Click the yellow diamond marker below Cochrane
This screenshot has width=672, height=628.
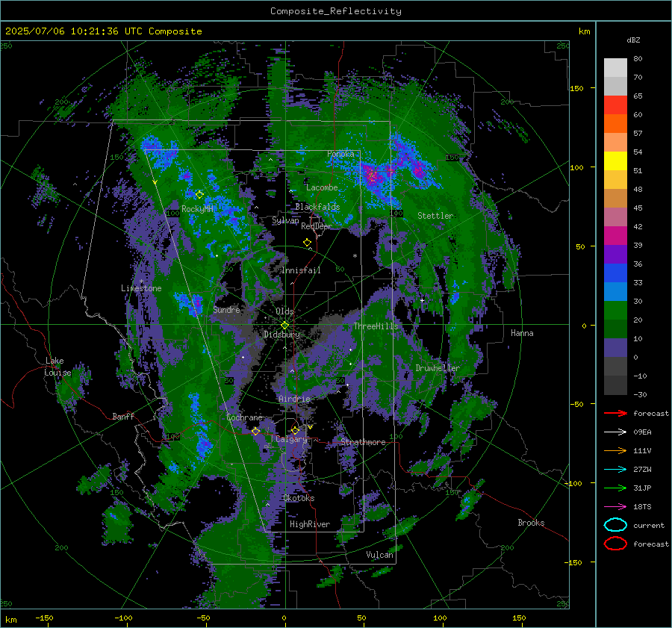point(255,432)
